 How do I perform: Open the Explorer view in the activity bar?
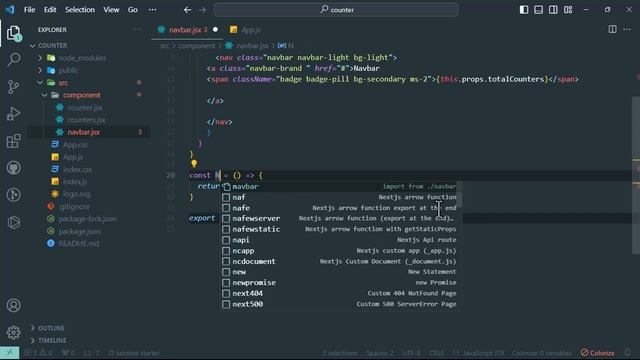tap(13, 33)
